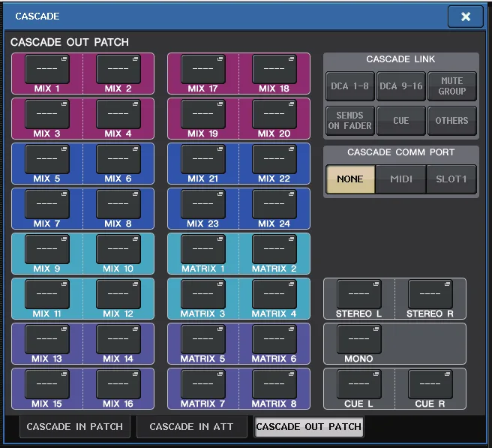The height and width of the screenshot is (448, 492).
Task: Select the MIX 15 patch box
Action: pos(47,384)
